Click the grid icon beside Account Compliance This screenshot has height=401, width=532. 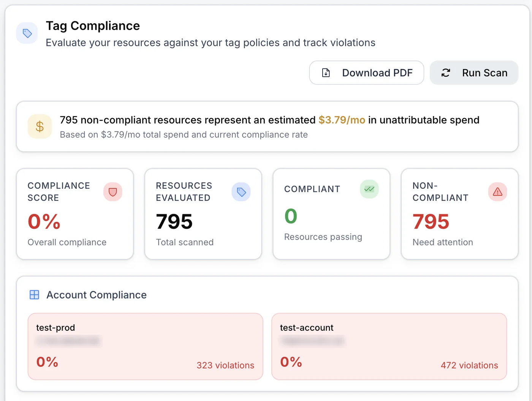34,295
